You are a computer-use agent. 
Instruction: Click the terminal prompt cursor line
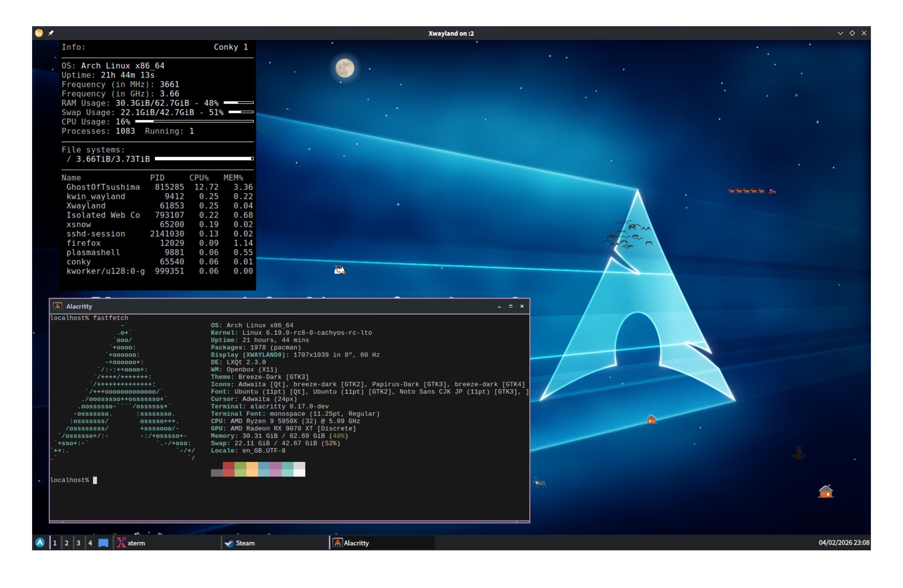click(x=95, y=480)
